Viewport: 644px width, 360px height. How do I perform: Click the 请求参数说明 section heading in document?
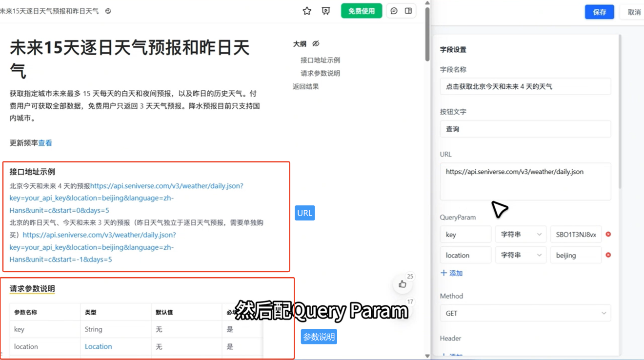click(x=32, y=289)
